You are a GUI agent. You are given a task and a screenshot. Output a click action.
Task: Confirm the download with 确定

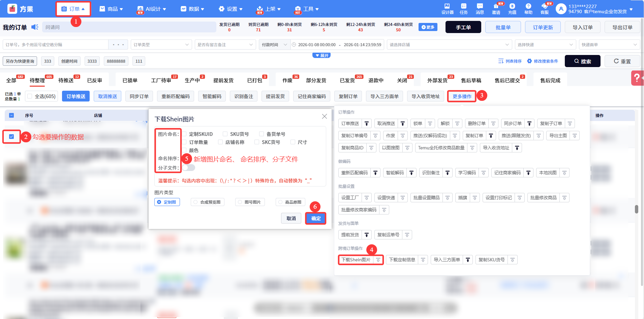point(316,219)
